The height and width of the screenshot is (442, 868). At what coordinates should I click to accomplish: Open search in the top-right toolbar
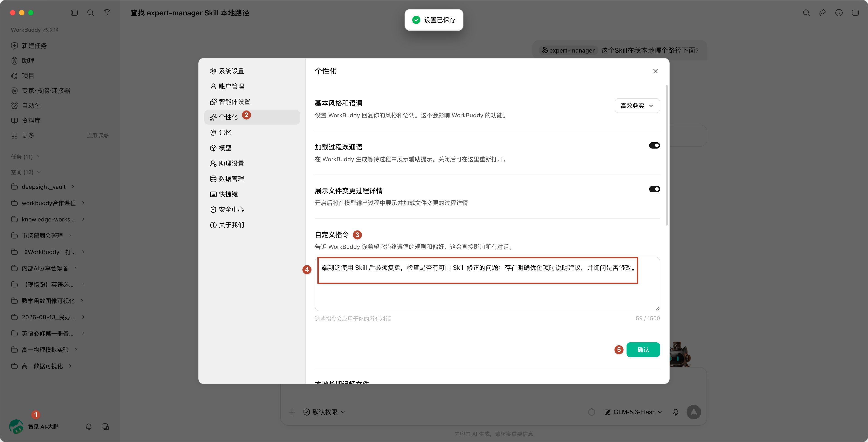pyautogui.click(x=806, y=13)
